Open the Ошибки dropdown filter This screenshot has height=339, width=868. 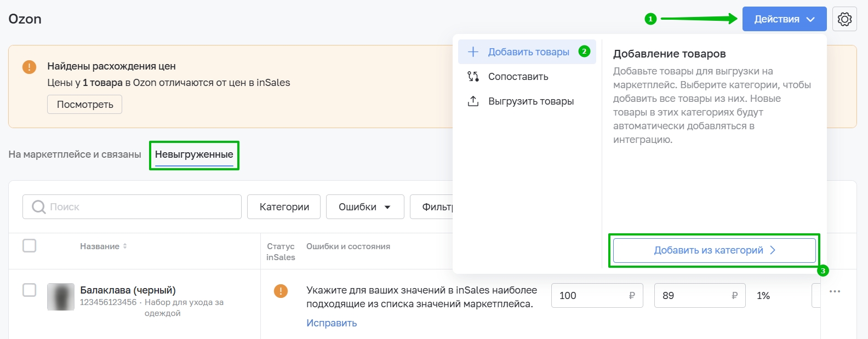pyautogui.click(x=365, y=207)
